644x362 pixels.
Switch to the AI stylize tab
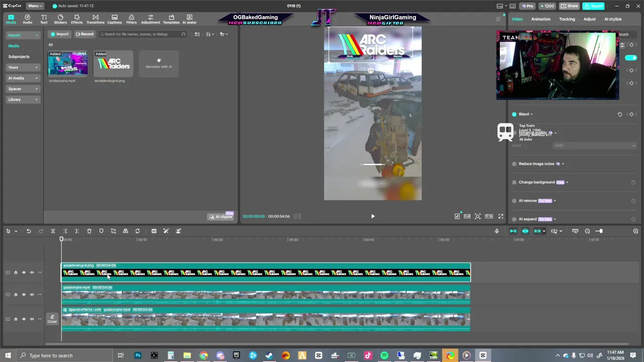coord(613,19)
